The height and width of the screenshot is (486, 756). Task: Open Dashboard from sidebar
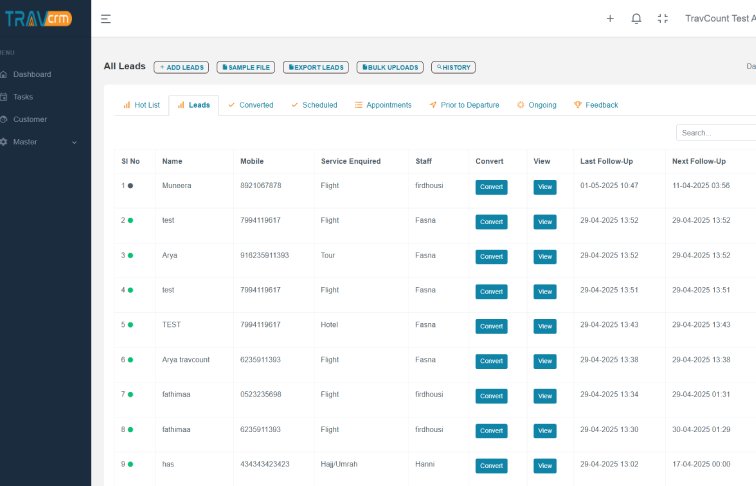pyautogui.click(x=31, y=74)
